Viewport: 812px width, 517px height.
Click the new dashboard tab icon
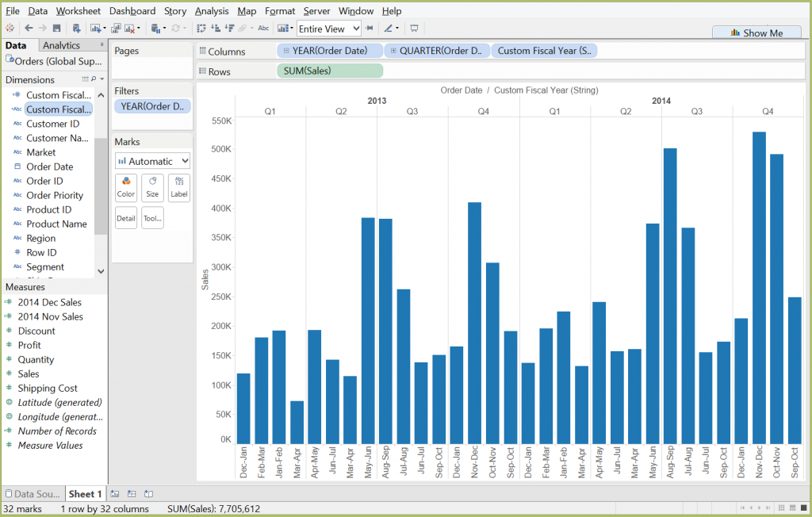point(132,494)
